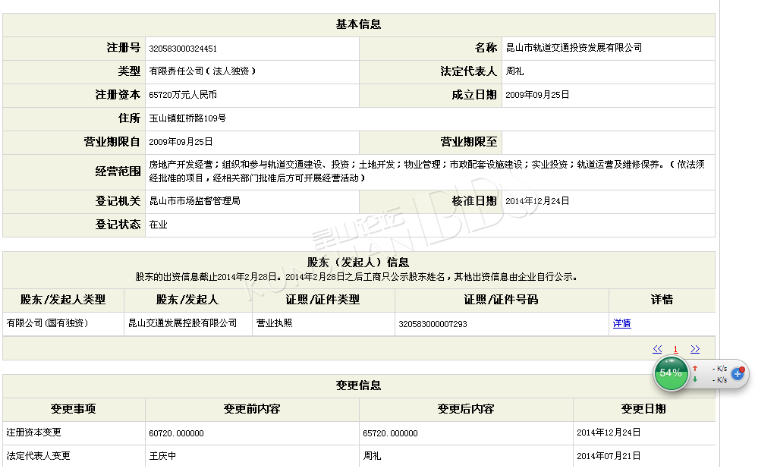Click the green 54% speed ball

pyautogui.click(x=671, y=373)
